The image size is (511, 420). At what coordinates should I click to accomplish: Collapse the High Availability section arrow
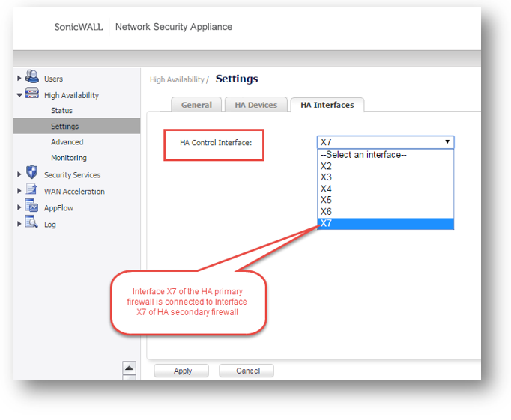coord(19,95)
